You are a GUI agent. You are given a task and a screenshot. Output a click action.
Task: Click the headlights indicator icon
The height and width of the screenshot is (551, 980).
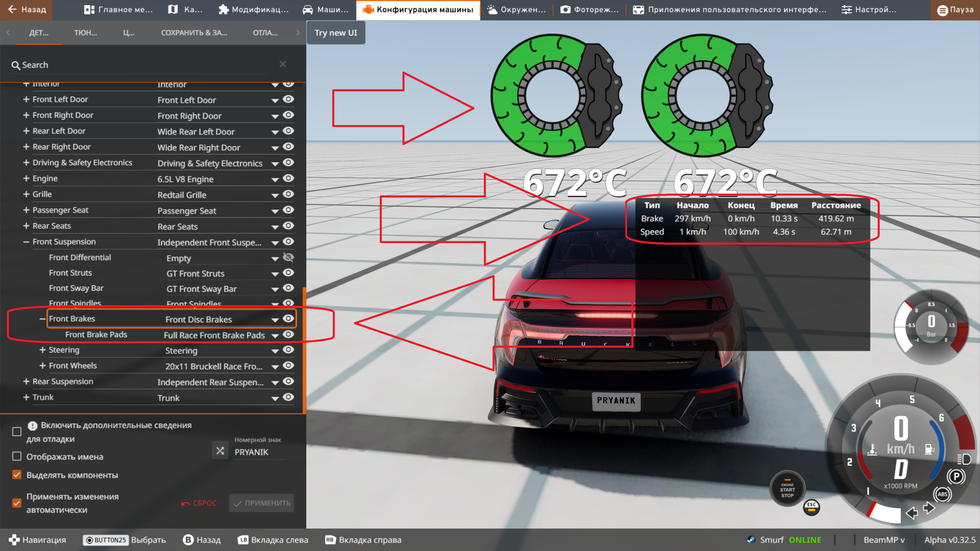pyautogui.click(x=964, y=459)
